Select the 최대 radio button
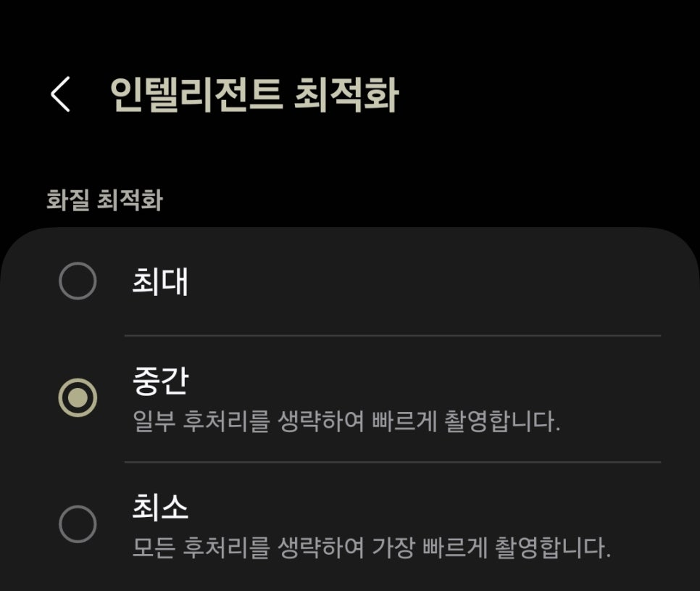 pos(77,281)
